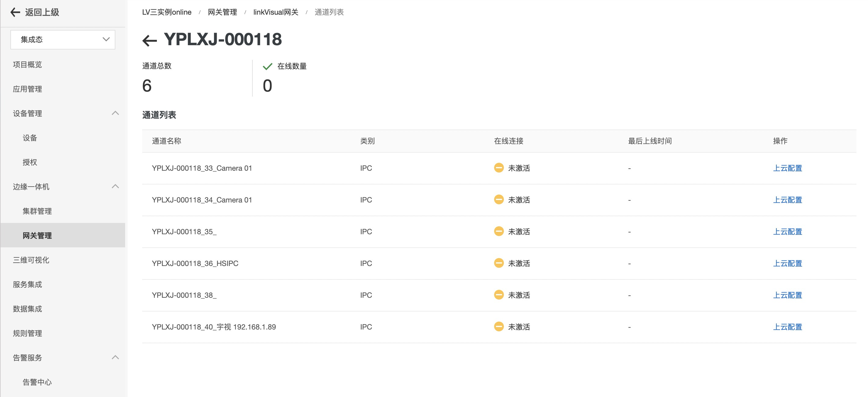Click 网关管理 breadcrumb link

222,12
